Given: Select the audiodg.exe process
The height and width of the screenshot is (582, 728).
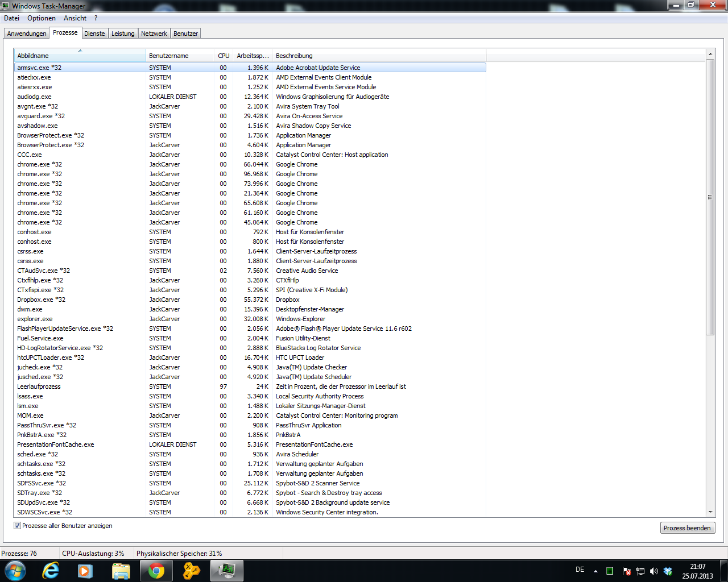Looking at the screenshot, I should coord(250,97).
